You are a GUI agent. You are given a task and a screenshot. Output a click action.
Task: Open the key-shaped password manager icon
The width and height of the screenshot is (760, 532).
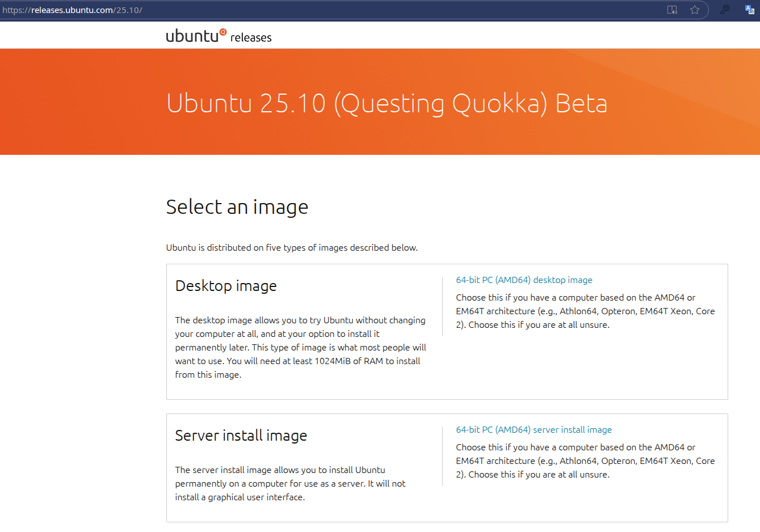point(725,10)
